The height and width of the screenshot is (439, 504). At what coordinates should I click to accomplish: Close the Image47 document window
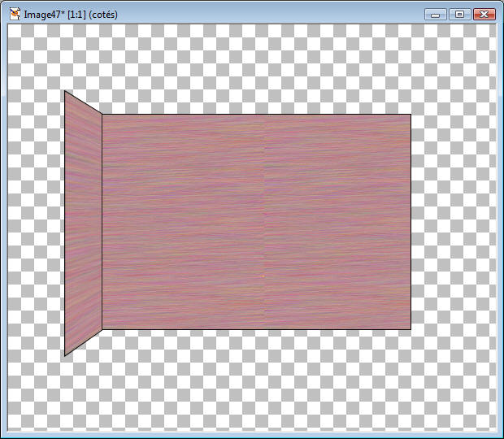(x=484, y=15)
